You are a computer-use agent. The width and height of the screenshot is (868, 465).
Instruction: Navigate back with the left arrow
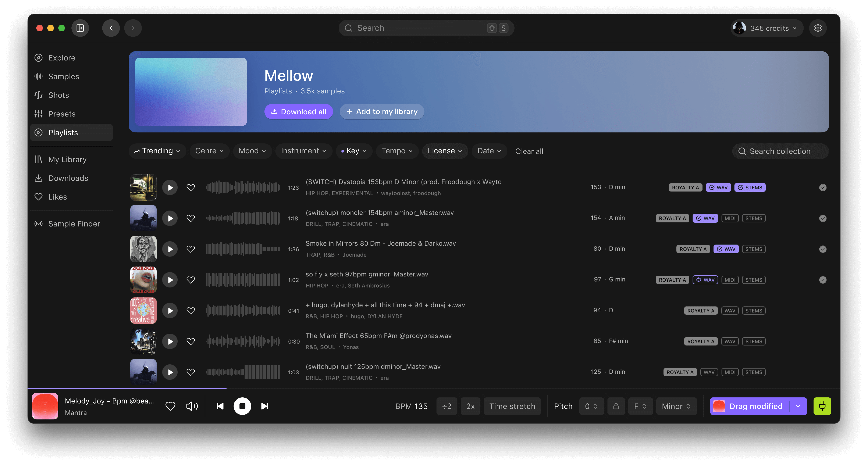pyautogui.click(x=111, y=28)
